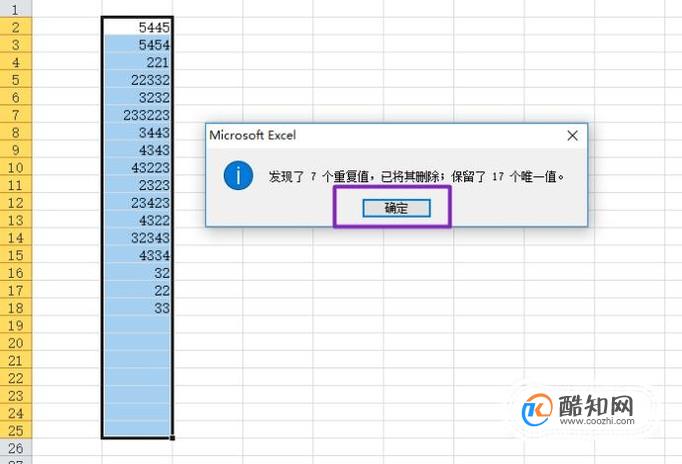Click the dialog message about 7 个重复值
682x464 pixels.
coord(416,176)
